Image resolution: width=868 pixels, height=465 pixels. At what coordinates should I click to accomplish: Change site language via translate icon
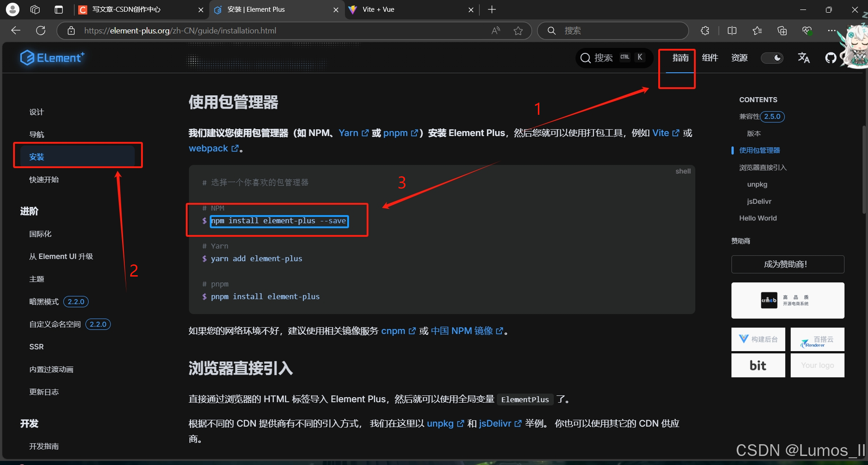804,58
